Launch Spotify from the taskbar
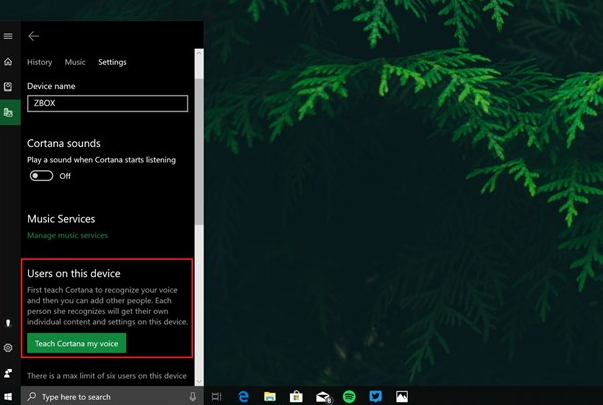 coord(349,397)
